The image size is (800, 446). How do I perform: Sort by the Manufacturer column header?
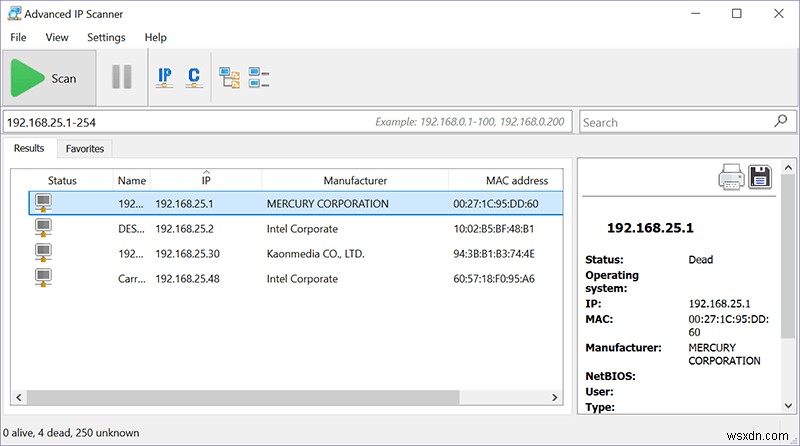(x=355, y=181)
